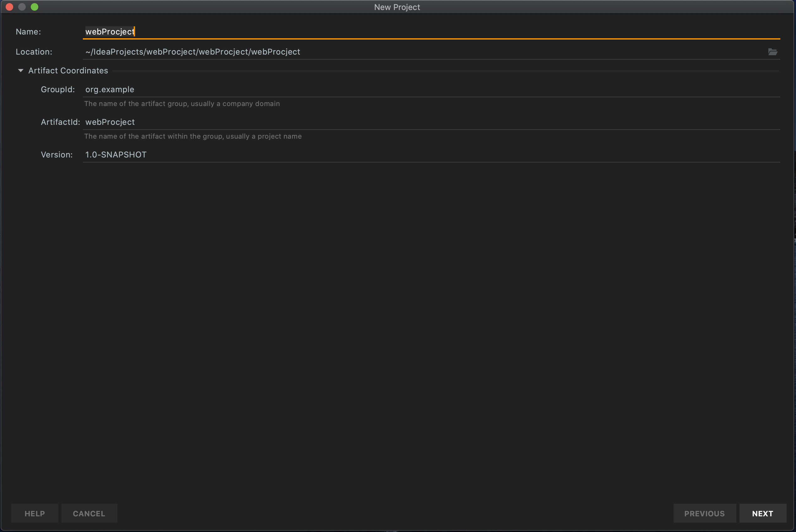Click the New Project title bar text

point(397,7)
